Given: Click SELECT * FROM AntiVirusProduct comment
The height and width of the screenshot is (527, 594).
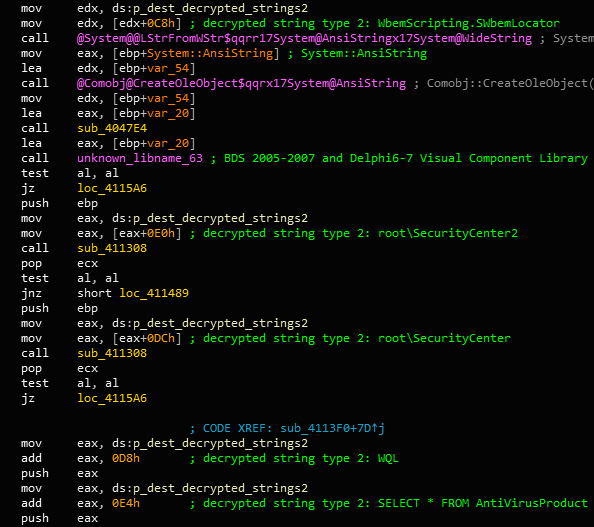Looking at the screenshot, I should pyautogui.click(x=483, y=504).
